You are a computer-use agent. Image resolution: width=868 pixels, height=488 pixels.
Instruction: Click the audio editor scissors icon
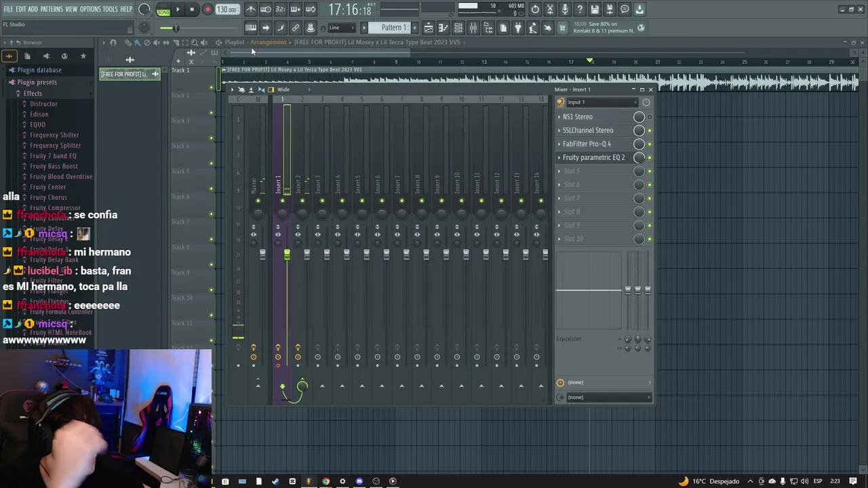coord(551,9)
